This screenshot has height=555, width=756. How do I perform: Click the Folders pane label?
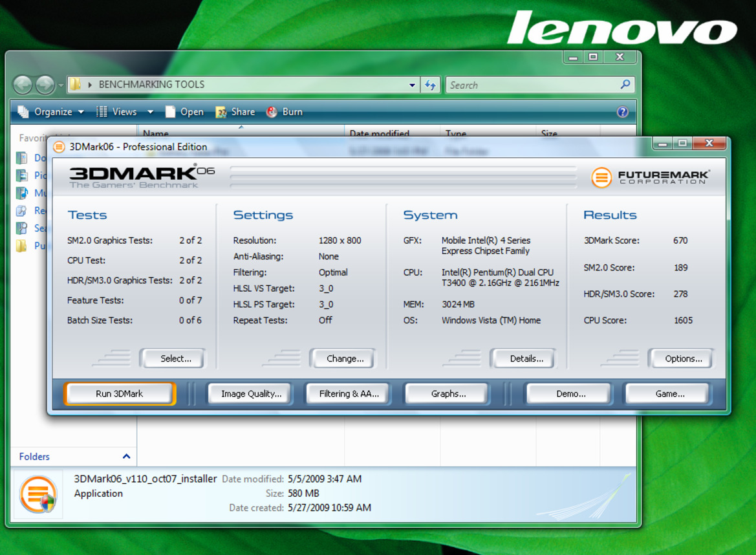coord(34,456)
